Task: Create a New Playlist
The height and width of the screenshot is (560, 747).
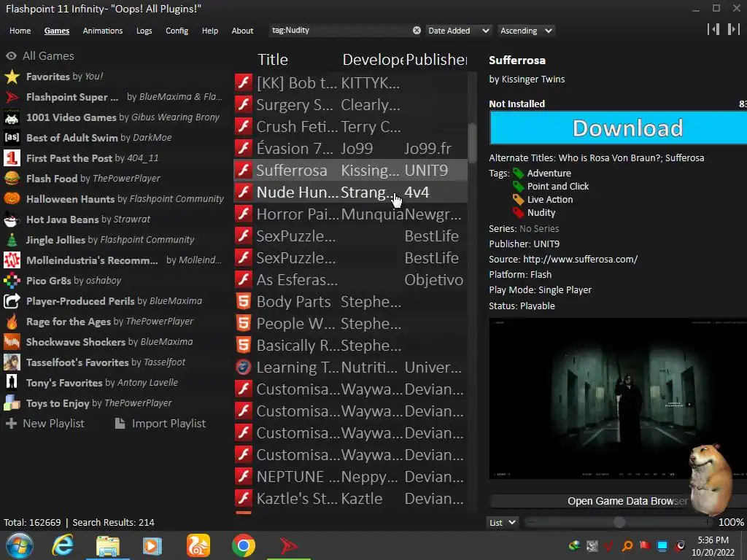Action: click(x=44, y=424)
